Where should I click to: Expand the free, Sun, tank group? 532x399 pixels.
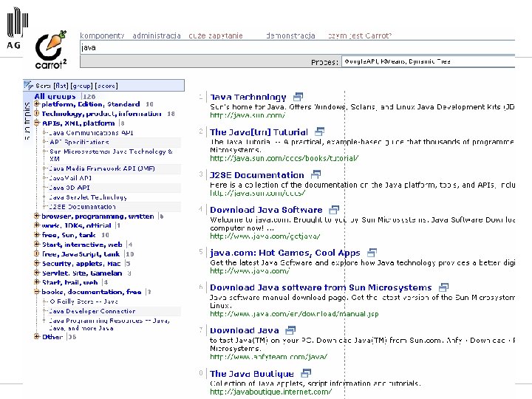pyautogui.click(x=37, y=235)
